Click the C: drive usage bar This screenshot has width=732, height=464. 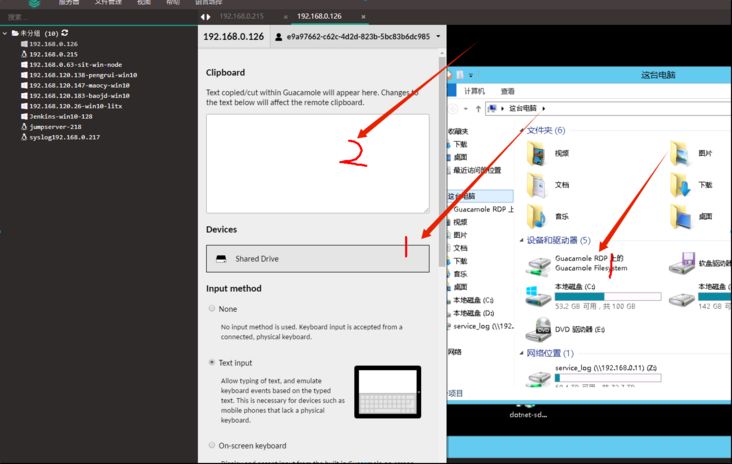[608, 296]
